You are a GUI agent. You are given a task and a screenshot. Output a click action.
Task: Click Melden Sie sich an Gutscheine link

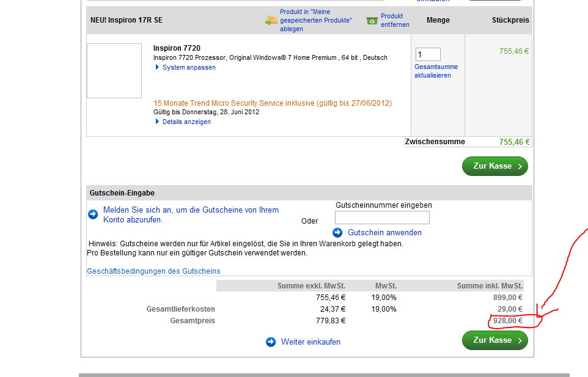click(x=191, y=214)
